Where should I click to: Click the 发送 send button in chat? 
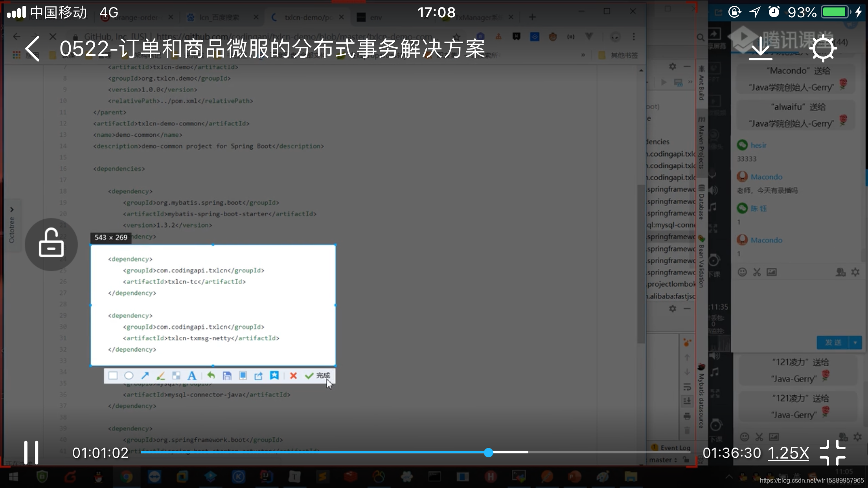coord(833,343)
